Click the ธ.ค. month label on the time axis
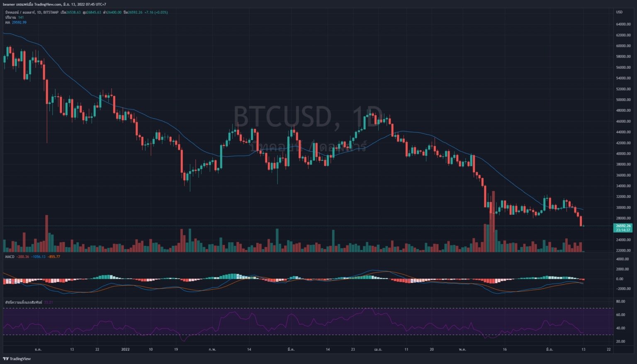 (x=38, y=349)
